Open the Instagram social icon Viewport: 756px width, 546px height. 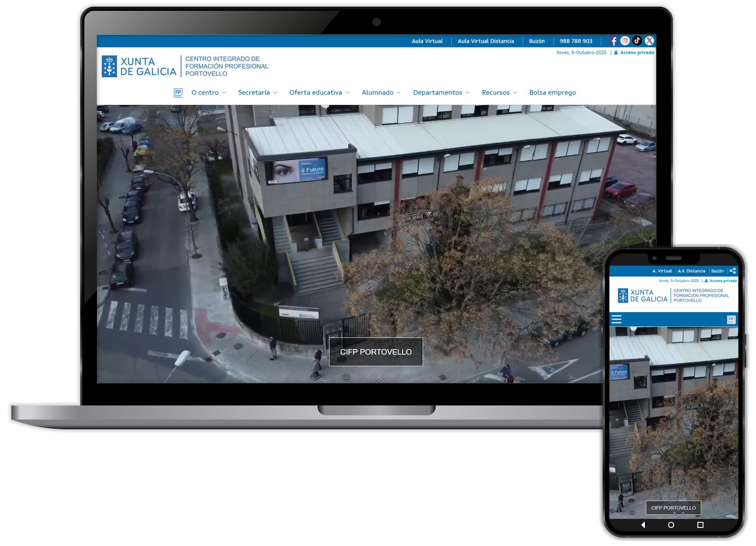pos(625,41)
